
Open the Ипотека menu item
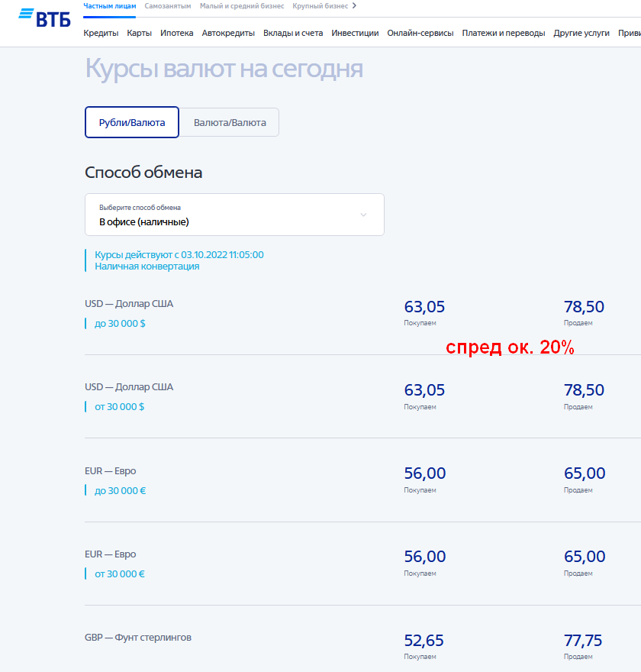click(x=177, y=33)
